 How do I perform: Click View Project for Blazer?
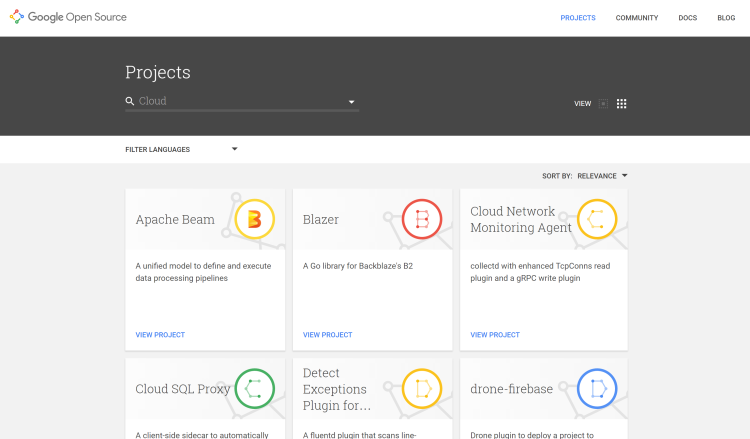pos(327,335)
